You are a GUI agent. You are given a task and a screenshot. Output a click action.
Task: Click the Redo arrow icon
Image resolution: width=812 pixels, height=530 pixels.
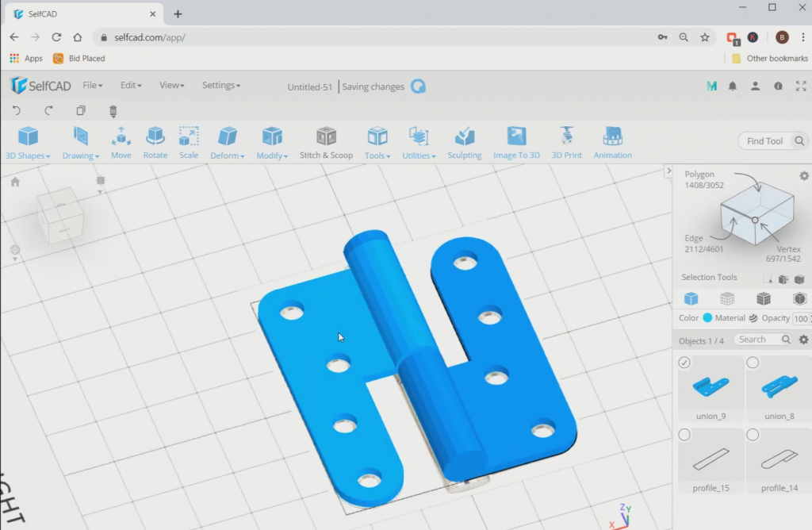pos(48,110)
